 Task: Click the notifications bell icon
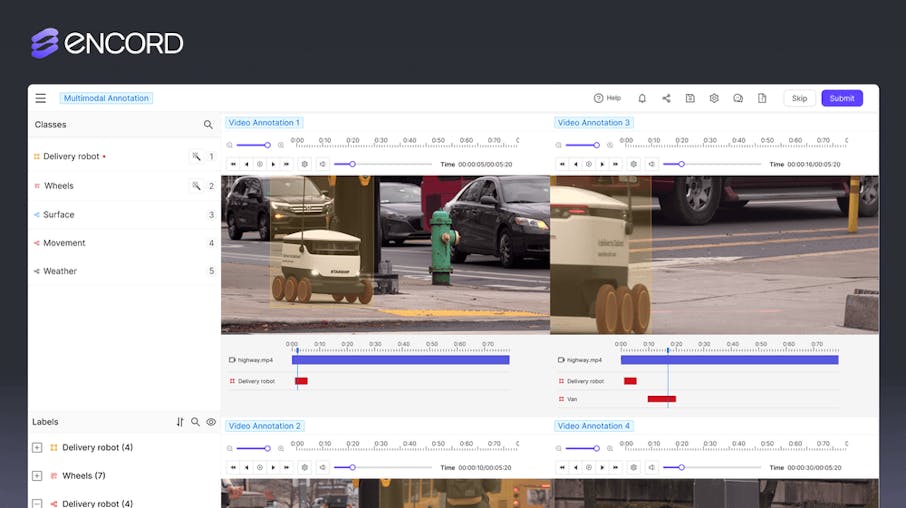coord(642,98)
